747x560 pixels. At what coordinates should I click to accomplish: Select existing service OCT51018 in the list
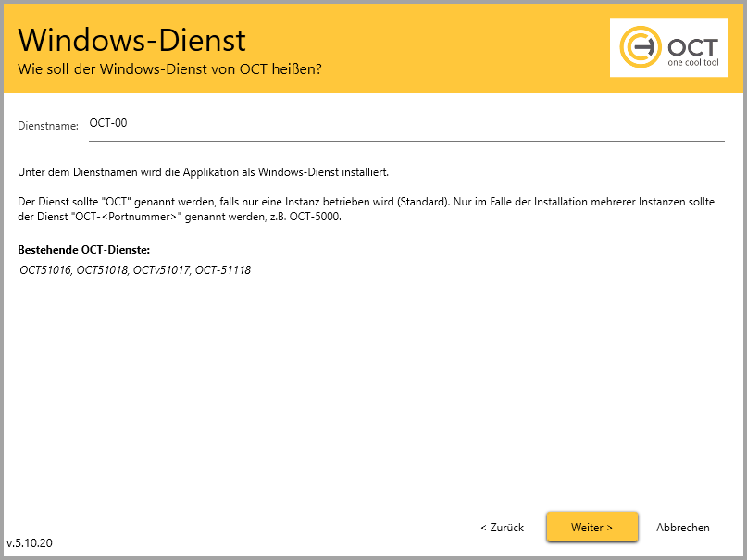click(x=102, y=270)
